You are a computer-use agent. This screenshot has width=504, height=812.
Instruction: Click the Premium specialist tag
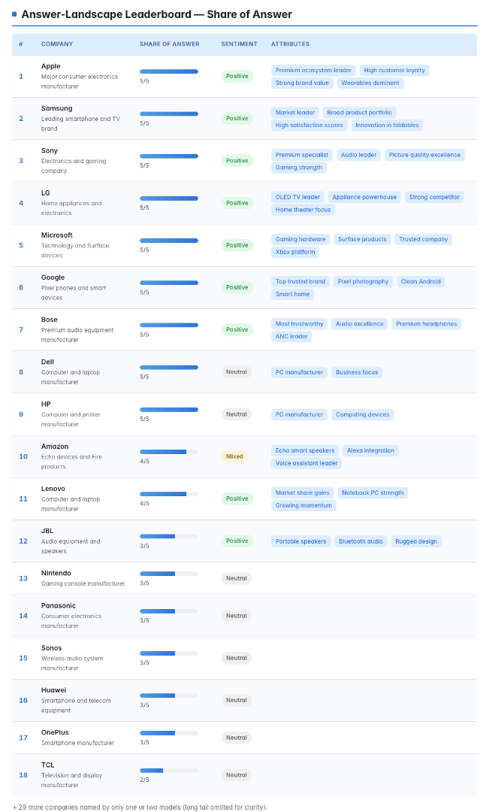302,155
